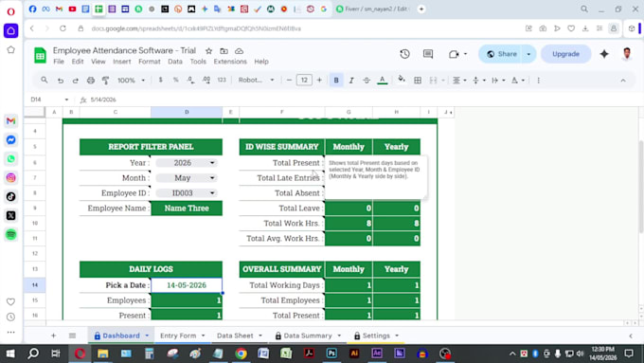This screenshot has width=644, height=363.
Task: Toggle strikethrough formatting
Action: (367, 81)
